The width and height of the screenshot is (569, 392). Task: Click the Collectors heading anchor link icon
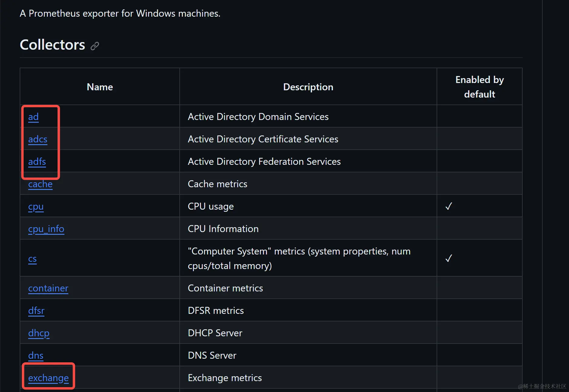pyautogui.click(x=95, y=46)
